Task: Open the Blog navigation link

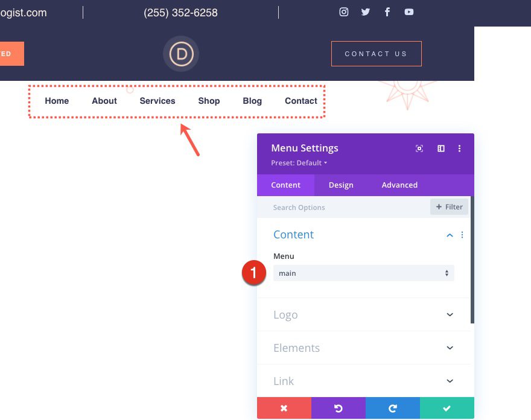Action: (252, 101)
